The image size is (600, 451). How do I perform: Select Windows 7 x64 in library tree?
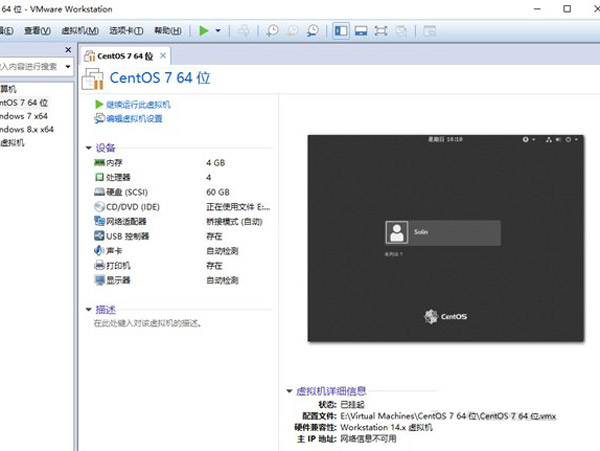(24, 116)
